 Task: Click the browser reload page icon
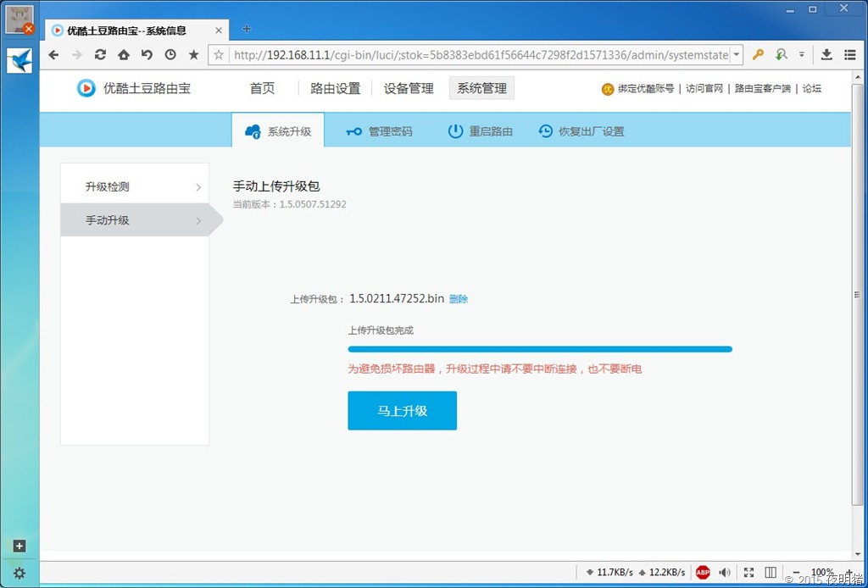100,55
